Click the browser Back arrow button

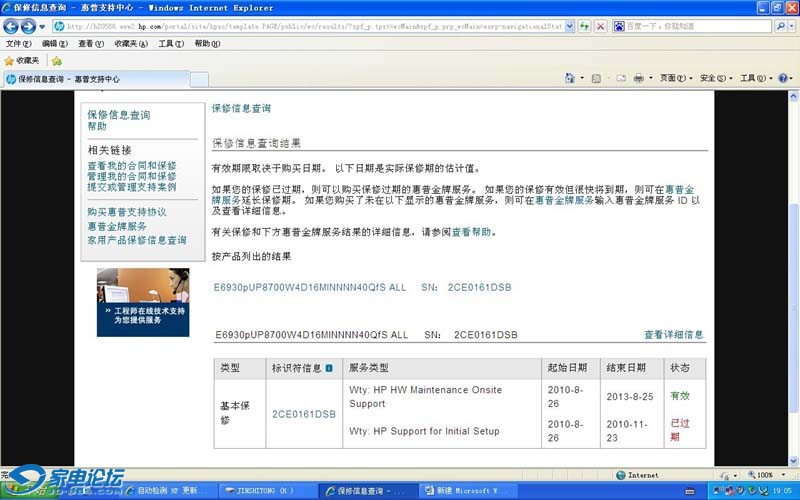pos(11,26)
